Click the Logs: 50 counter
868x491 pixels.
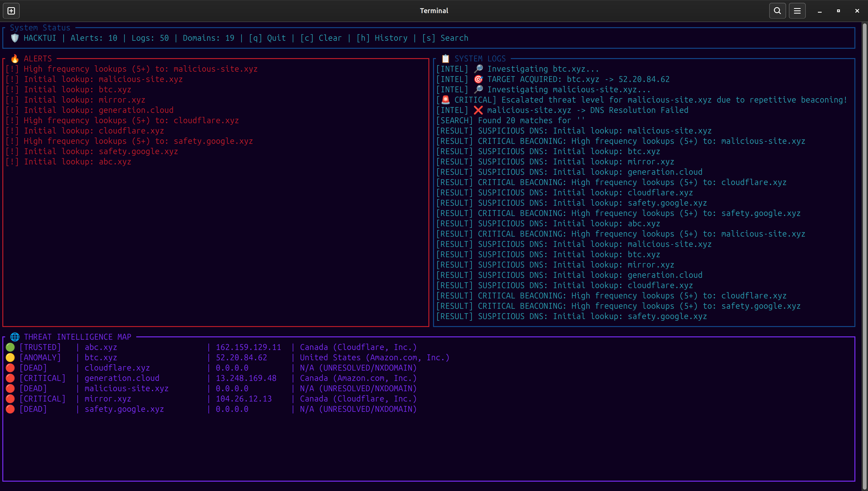(150, 38)
